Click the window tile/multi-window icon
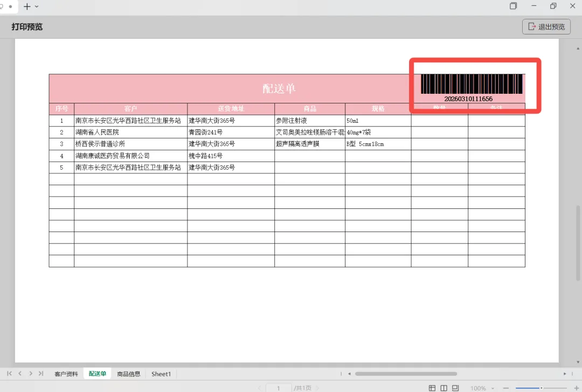 click(x=514, y=5)
